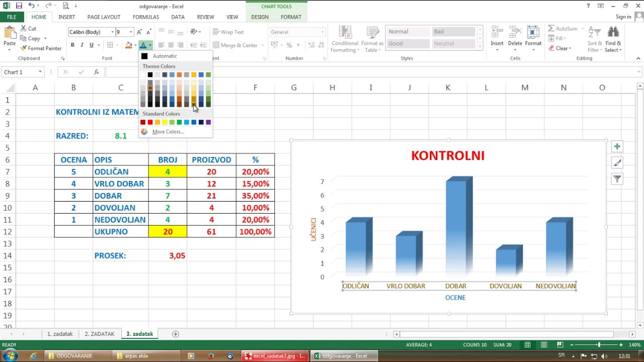Switch to FORMULAS tab
Image resolution: width=644 pixels, height=362 pixels.
pos(146,17)
